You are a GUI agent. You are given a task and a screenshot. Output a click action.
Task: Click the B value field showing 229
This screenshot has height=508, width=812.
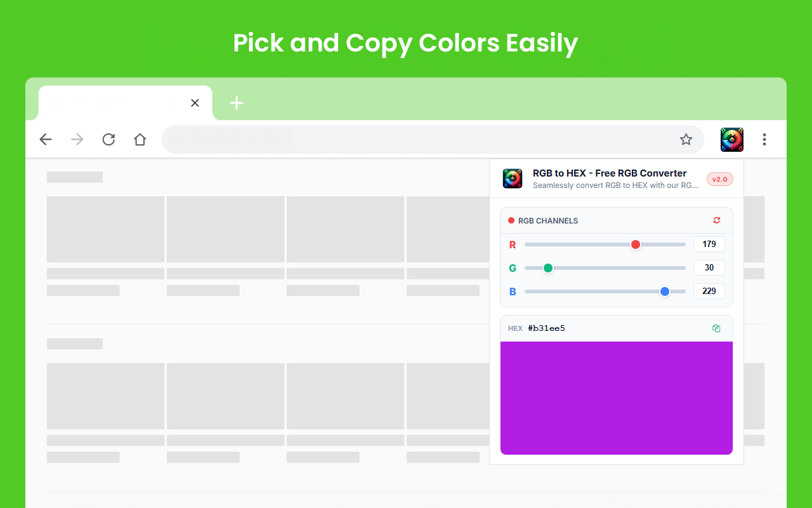709,291
